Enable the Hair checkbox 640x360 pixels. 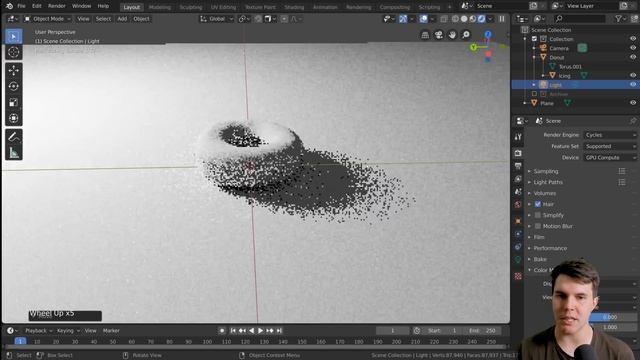coord(538,204)
